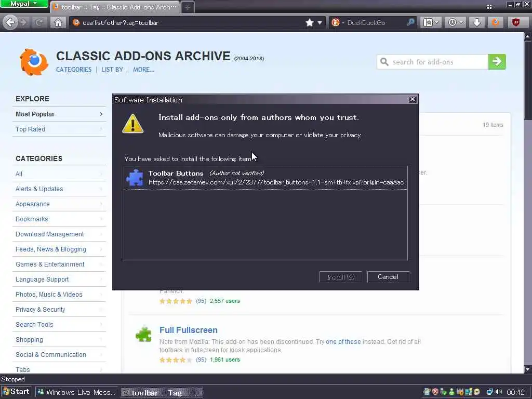Screen dimensions: 532x399
Task: Click the DuckDuckGo search engine icon
Action: [x=336, y=23]
